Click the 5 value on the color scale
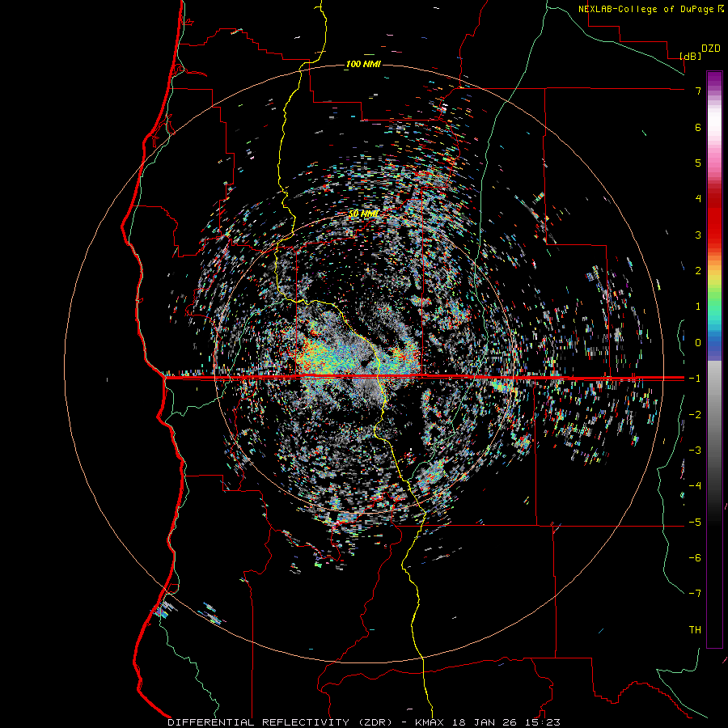Viewport: 728px width, 728px height. point(698,163)
